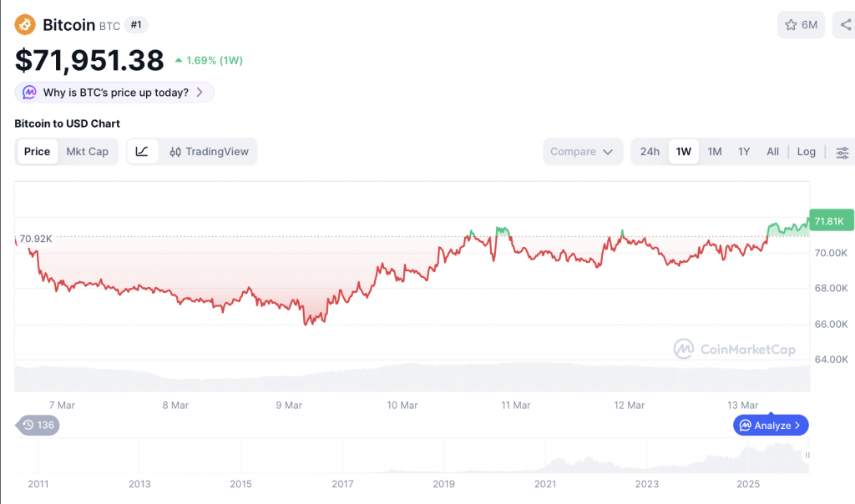The image size is (855, 504).
Task: Click the Bitcoin logo icon
Action: (x=25, y=25)
